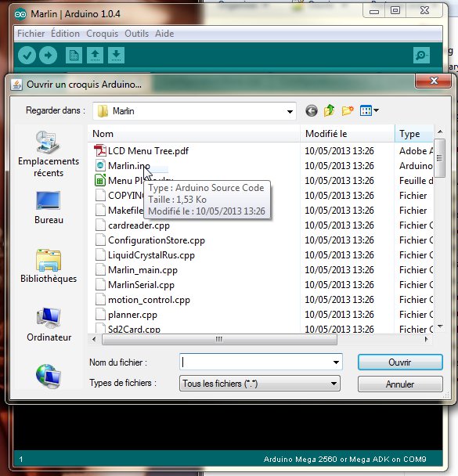
Task: Expand the Nom du fichier dropdown arrow
Action: click(336, 362)
